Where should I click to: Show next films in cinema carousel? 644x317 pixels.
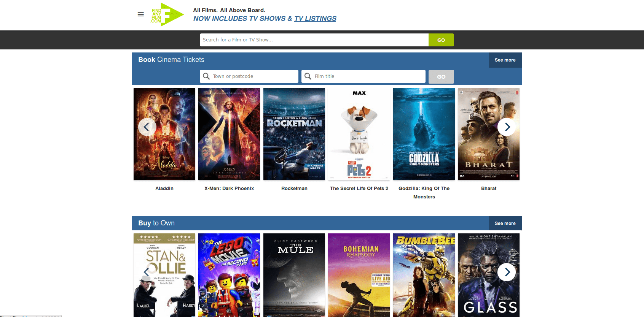507,127
